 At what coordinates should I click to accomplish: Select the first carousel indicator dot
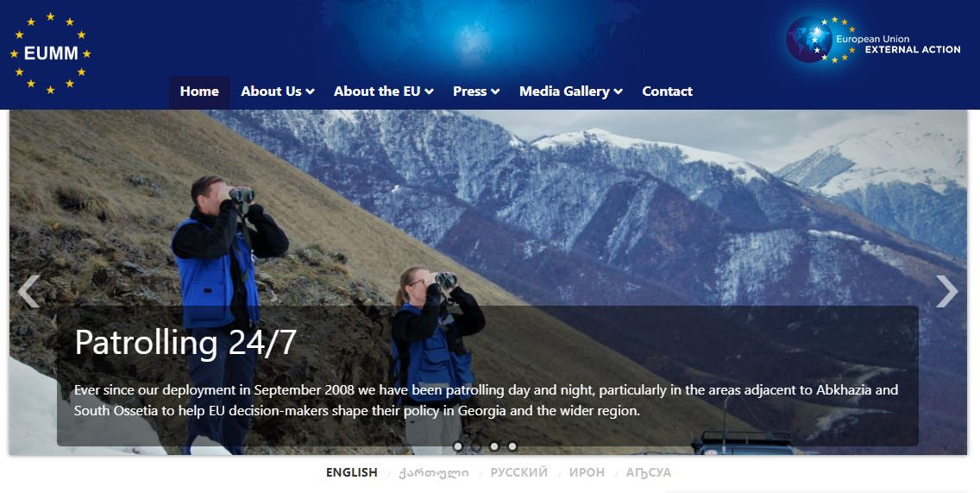(x=458, y=446)
